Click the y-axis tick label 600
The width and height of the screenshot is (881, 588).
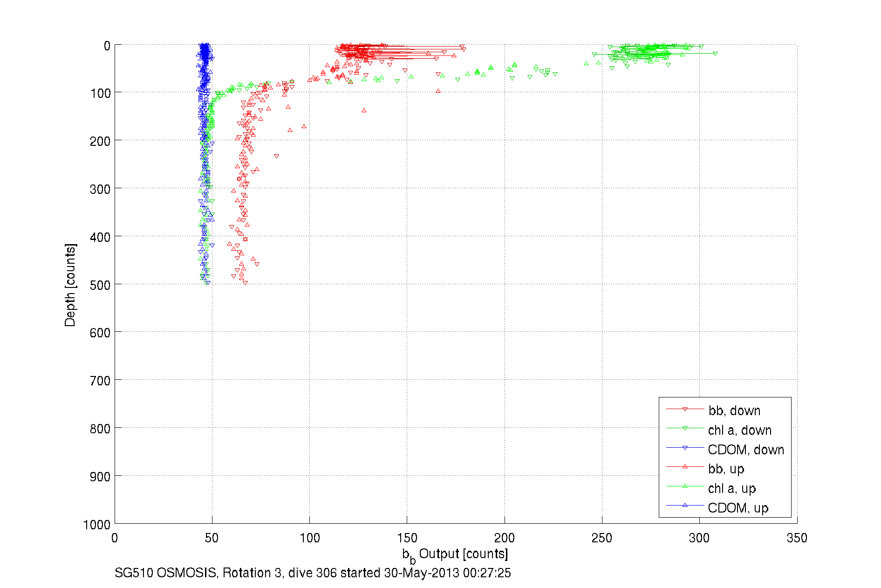click(x=100, y=333)
